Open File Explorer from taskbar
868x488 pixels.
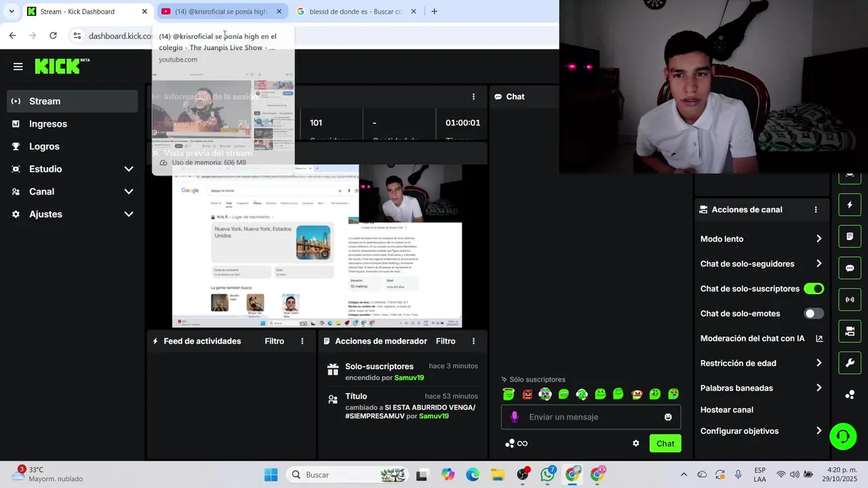click(x=498, y=474)
